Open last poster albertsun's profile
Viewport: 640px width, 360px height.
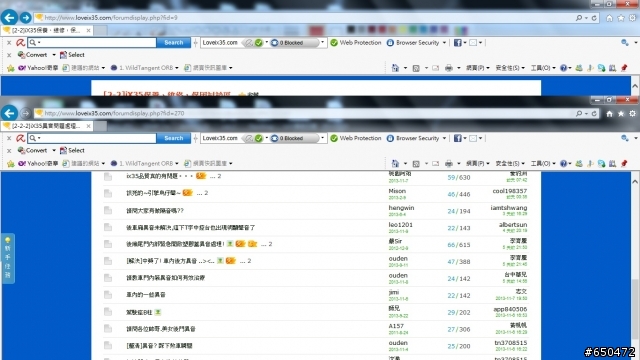pyautogui.click(x=513, y=224)
